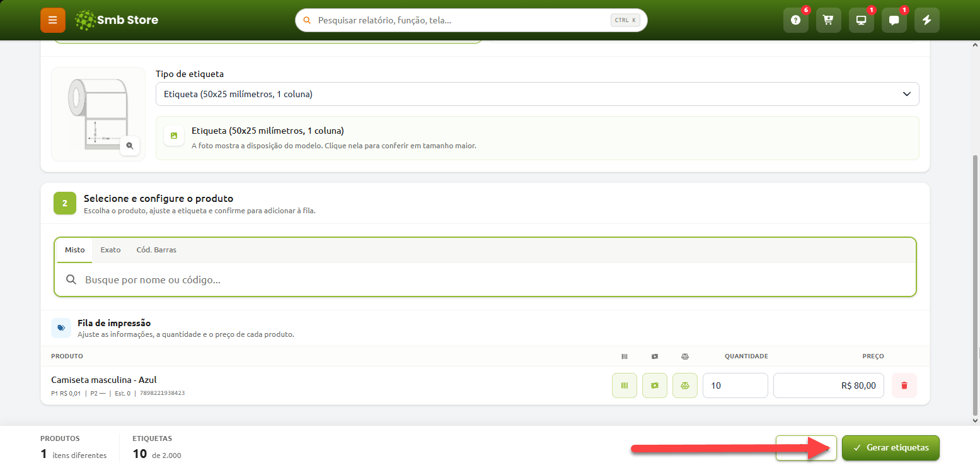Switch to the Misto search tab
The image size is (980, 470).
coord(75,250)
